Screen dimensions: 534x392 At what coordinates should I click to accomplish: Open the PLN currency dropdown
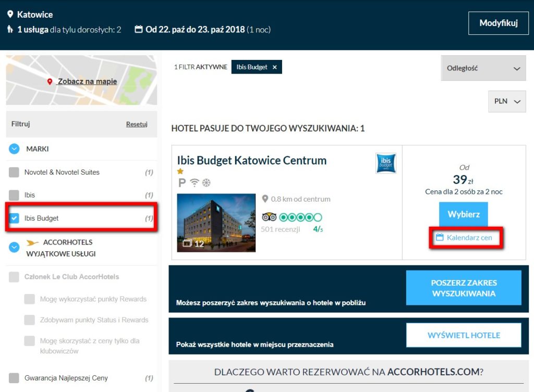pos(507,102)
